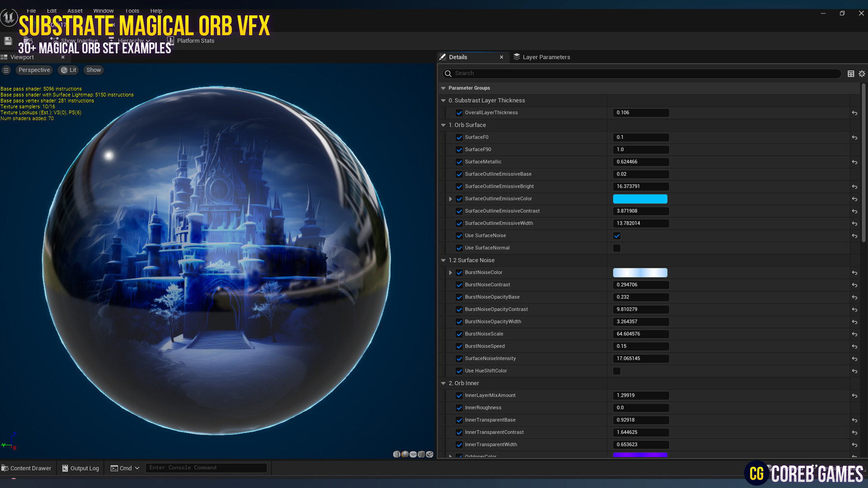The height and width of the screenshot is (488, 868).
Task: Select the custom preview mesh icon
Action: pyautogui.click(x=429, y=454)
